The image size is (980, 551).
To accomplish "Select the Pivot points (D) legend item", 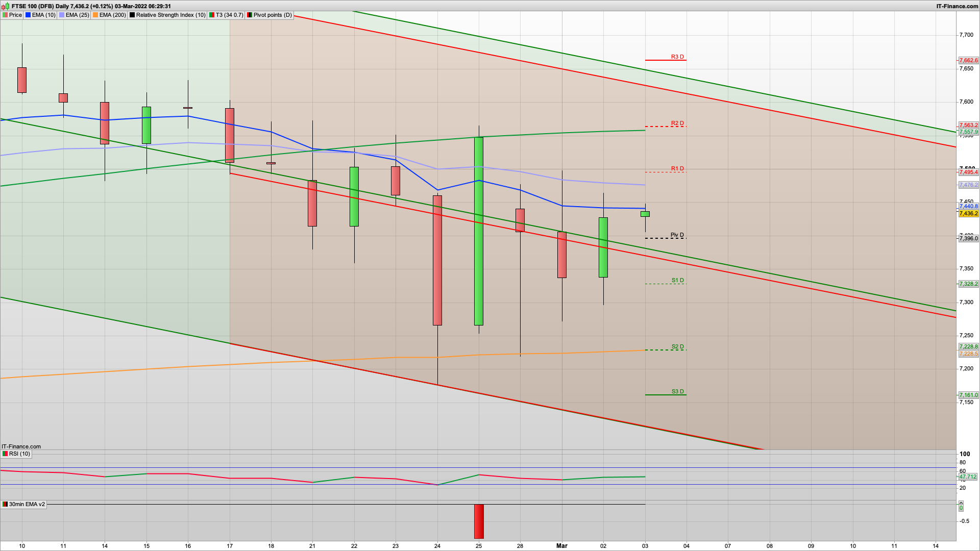I will coord(269,15).
